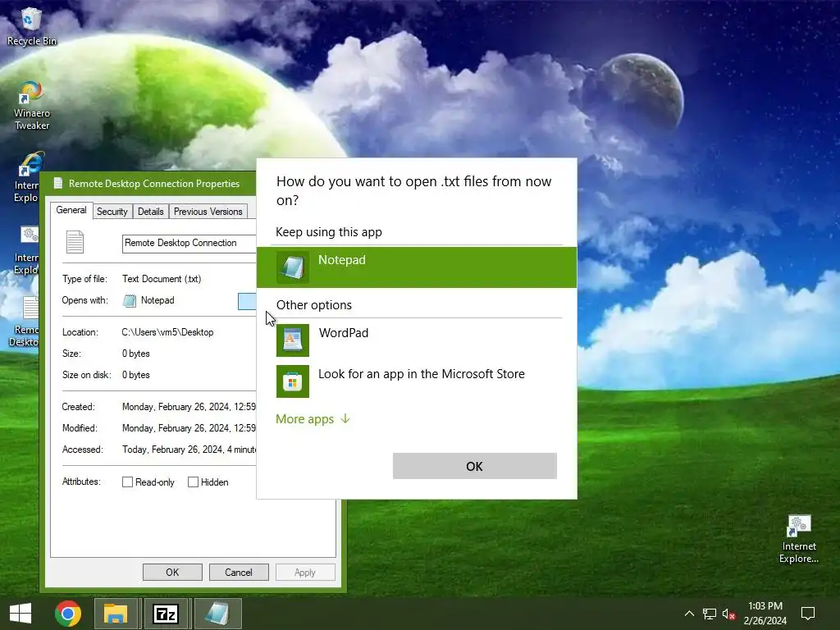Click the location text C:\Users\vm5\Desktop

167,332
